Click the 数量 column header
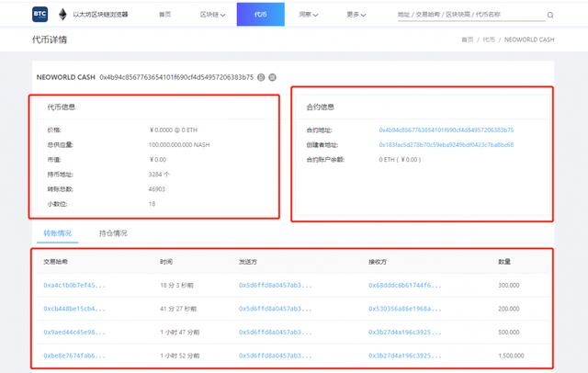 (x=504, y=262)
